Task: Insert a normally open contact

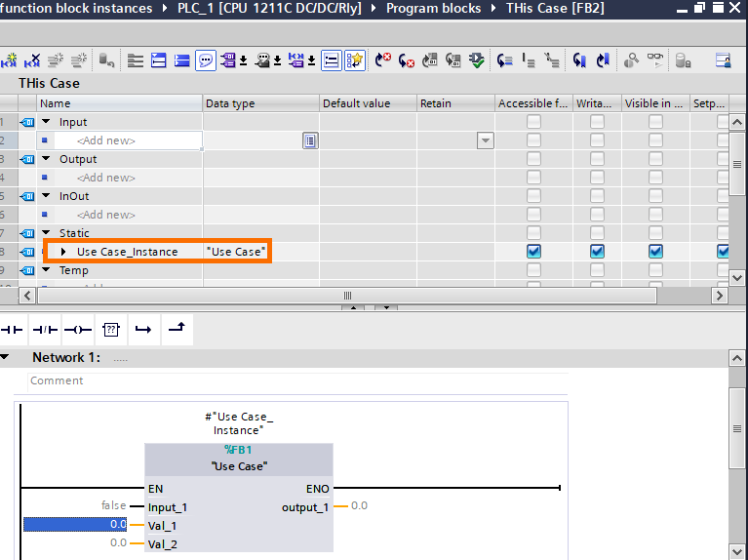Action: click(13, 330)
